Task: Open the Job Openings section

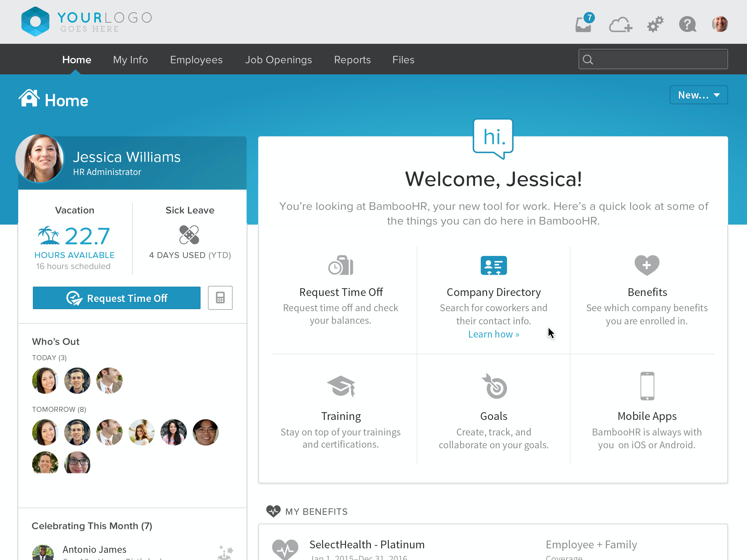Action: click(x=278, y=60)
